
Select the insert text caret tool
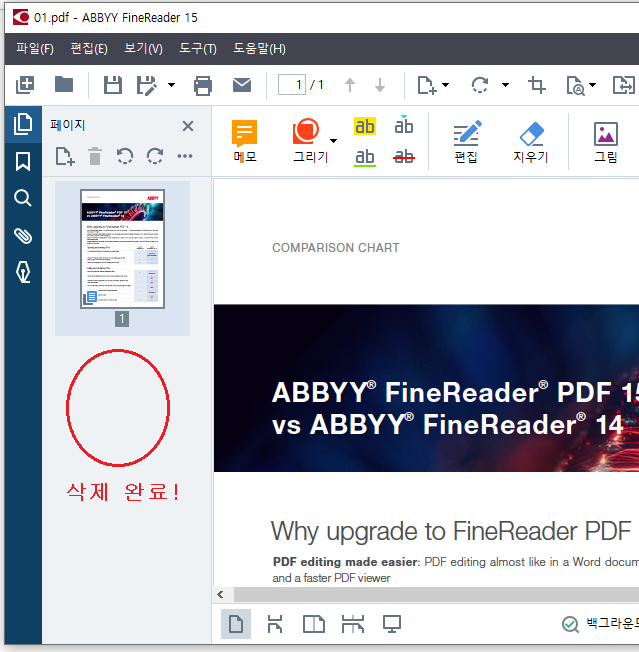[x=404, y=125]
